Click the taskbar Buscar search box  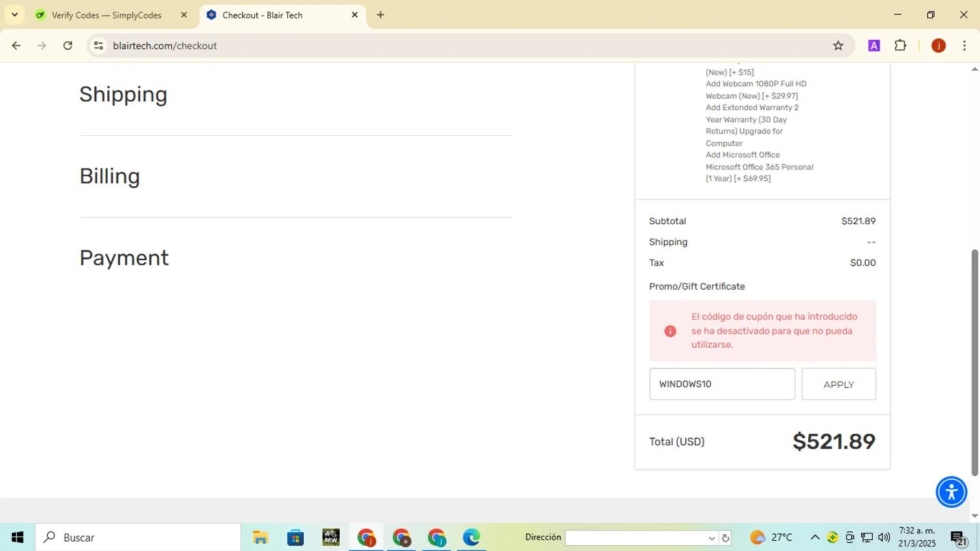139,537
